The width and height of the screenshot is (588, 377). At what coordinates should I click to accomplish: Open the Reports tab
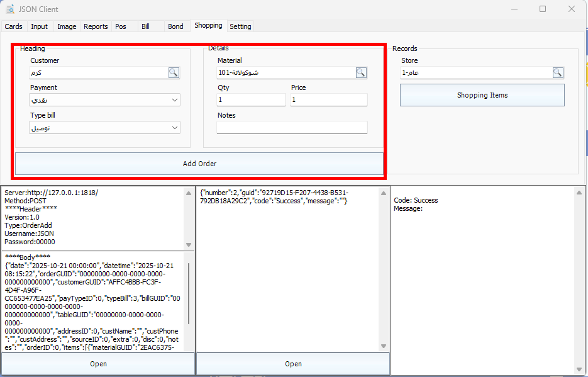(x=96, y=26)
